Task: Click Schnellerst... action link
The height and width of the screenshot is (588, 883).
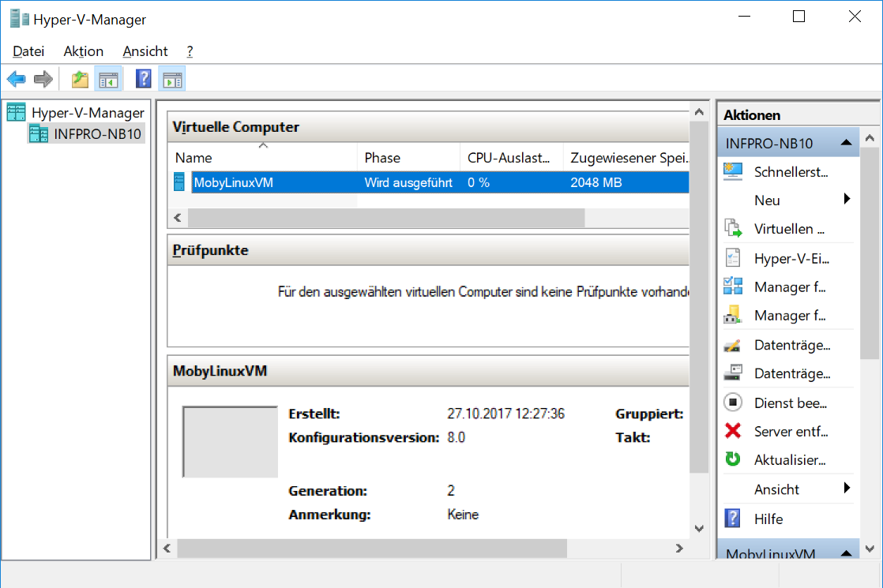Action: click(791, 171)
